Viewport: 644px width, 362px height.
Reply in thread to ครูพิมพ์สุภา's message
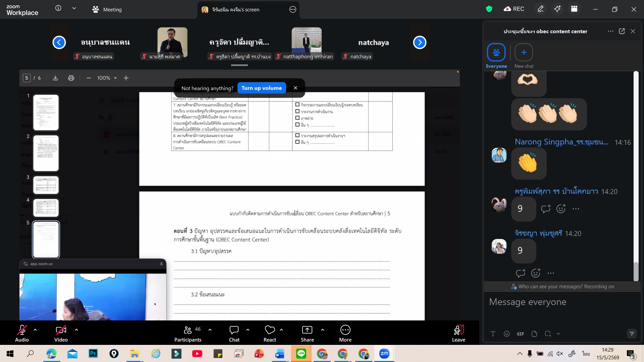click(546, 209)
